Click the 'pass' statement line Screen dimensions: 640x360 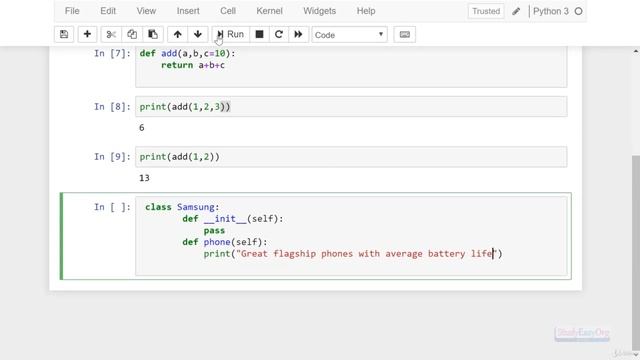point(214,231)
